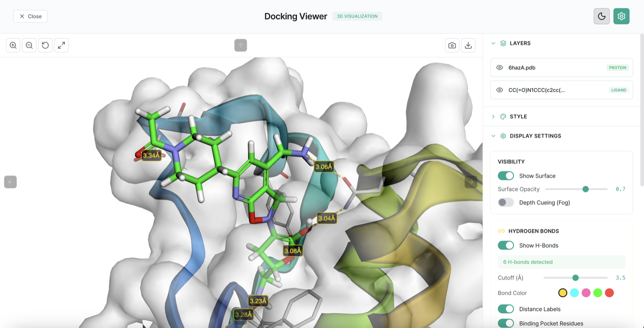Click the 3D Visualization badge
Image resolution: width=644 pixels, height=328 pixels.
coord(357,16)
